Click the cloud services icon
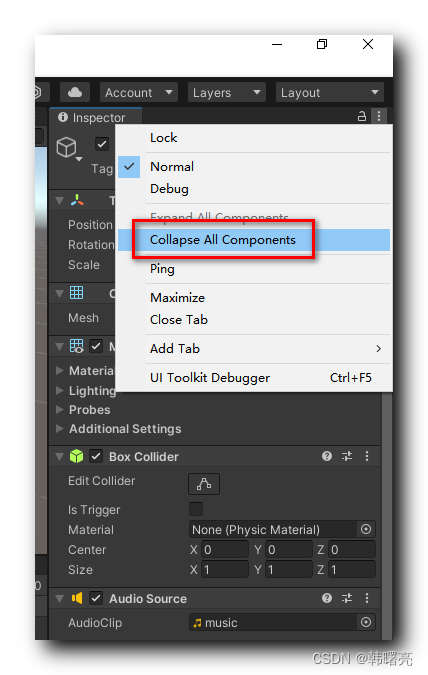The image size is (428, 675). point(74,92)
